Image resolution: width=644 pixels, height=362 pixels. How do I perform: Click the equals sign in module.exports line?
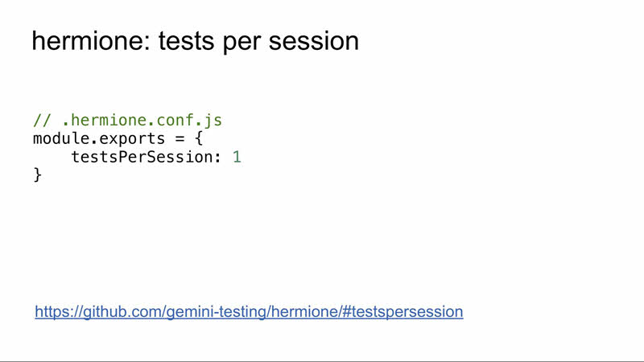coord(180,138)
